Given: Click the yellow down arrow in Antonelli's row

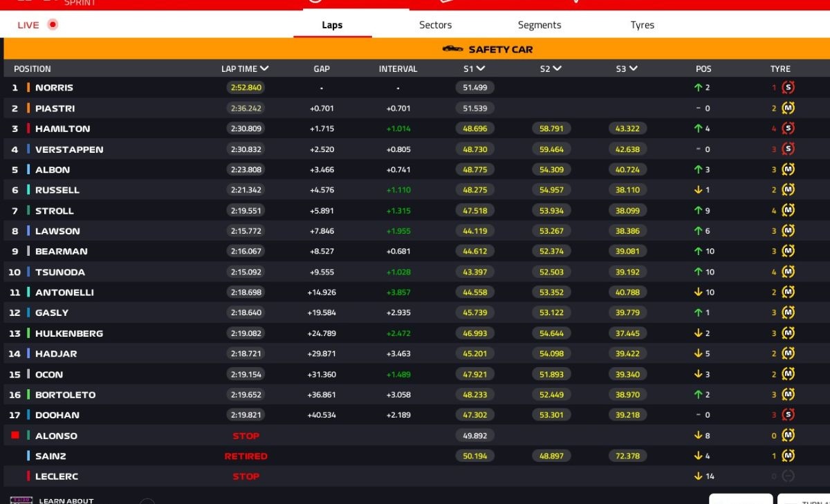Looking at the screenshot, I should [x=699, y=292].
